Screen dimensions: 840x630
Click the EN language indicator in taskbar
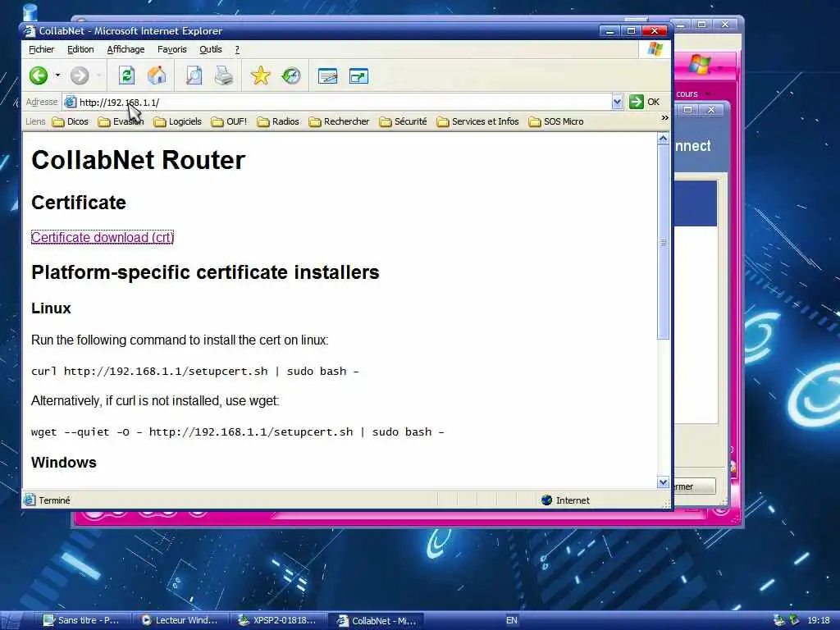coord(512,620)
